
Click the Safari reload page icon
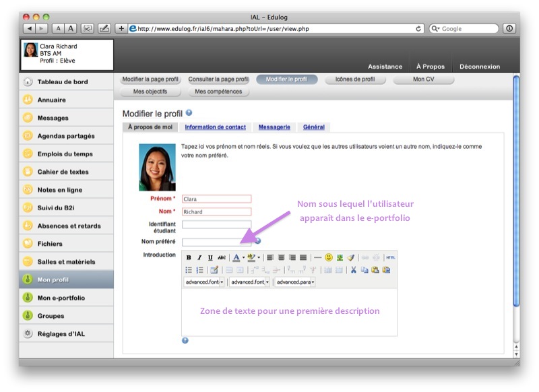pyautogui.click(x=419, y=28)
